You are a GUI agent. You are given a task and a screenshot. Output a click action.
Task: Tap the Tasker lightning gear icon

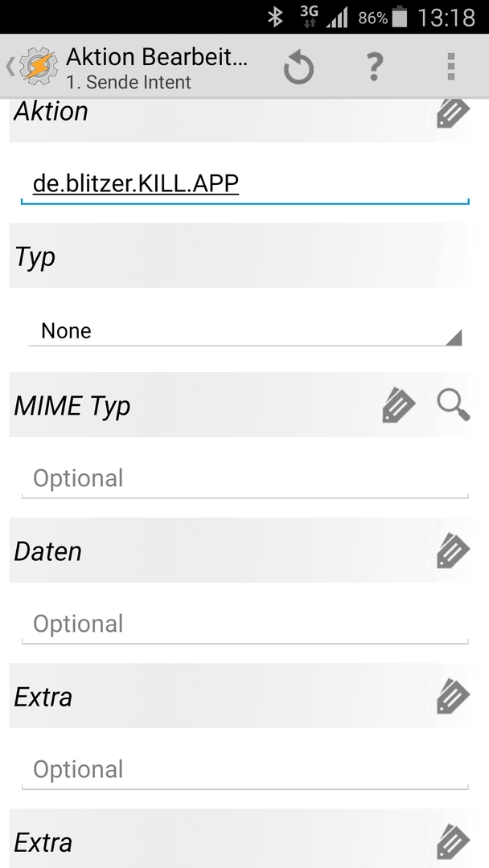(x=39, y=66)
